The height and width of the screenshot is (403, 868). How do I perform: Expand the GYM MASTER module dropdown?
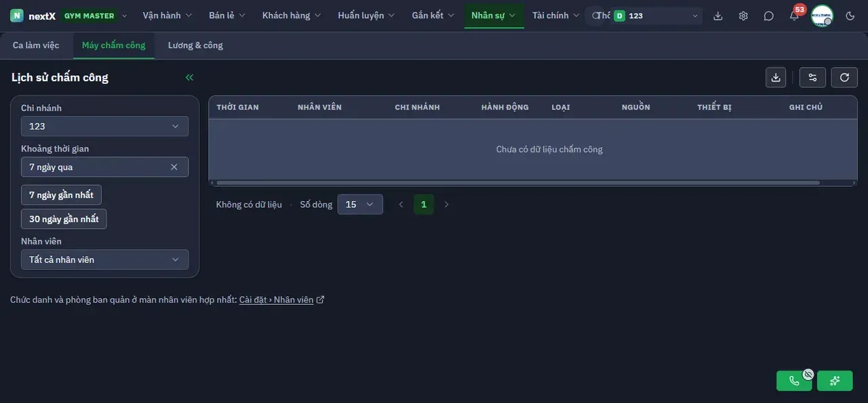coord(94,16)
